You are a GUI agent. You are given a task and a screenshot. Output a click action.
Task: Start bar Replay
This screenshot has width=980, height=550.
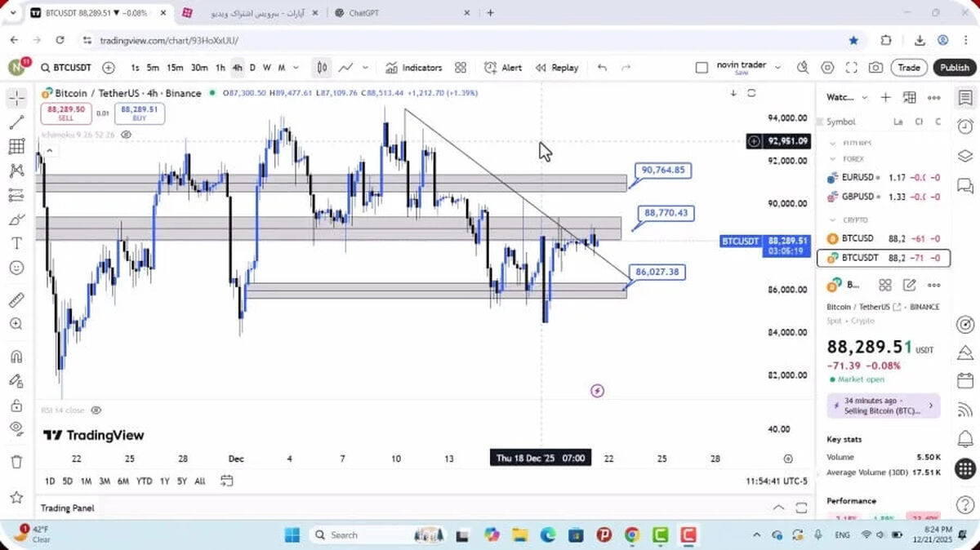click(557, 68)
